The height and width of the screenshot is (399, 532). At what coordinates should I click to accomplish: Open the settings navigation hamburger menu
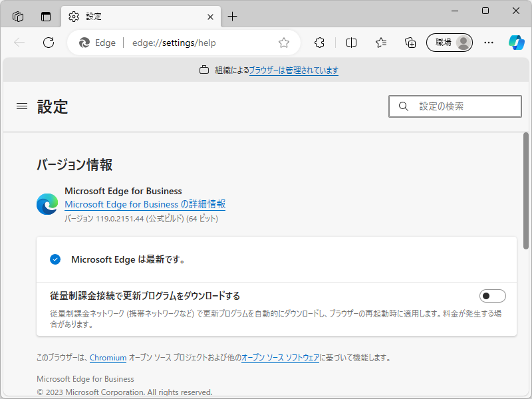21,106
